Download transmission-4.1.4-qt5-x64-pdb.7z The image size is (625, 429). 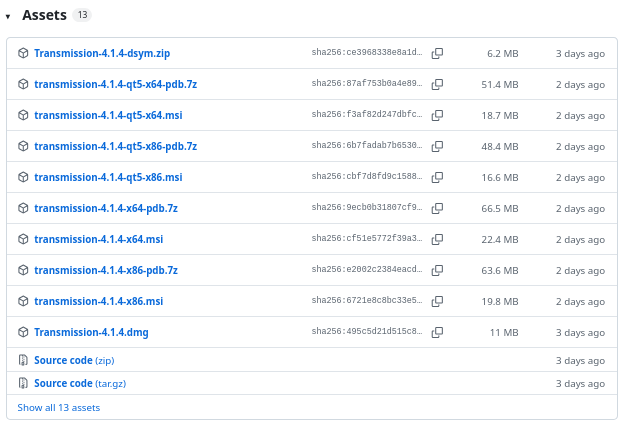pos(116,85)
